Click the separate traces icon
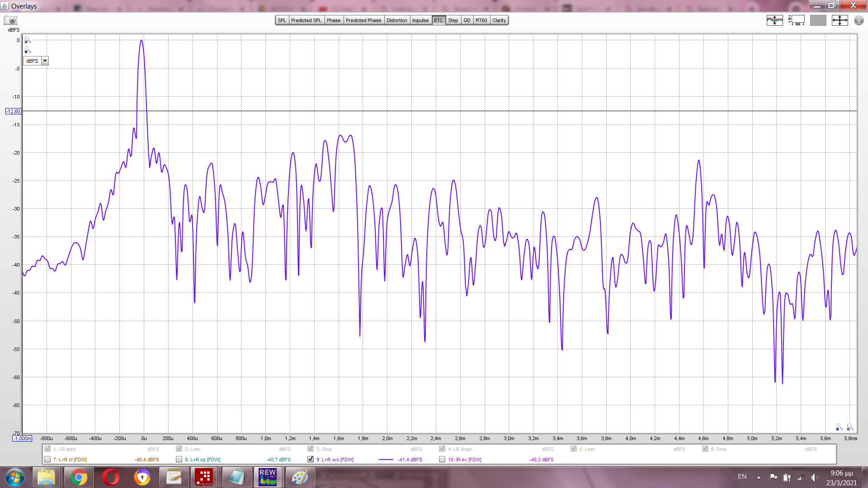The image size is (868, 488). [x=774, y=20]
